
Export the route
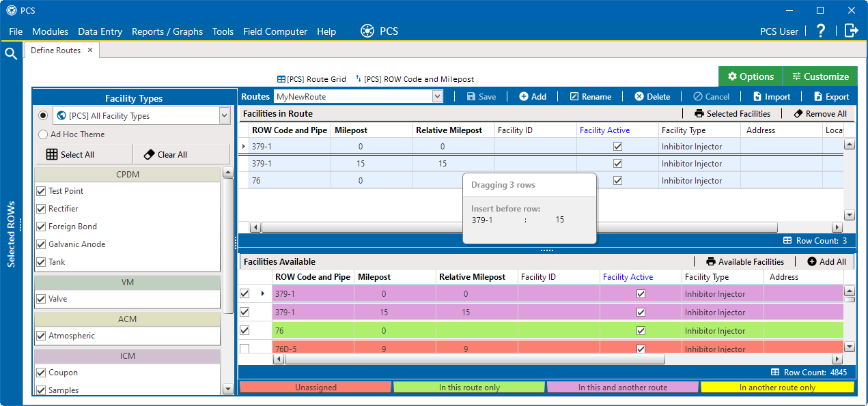[x=831, y=96]
